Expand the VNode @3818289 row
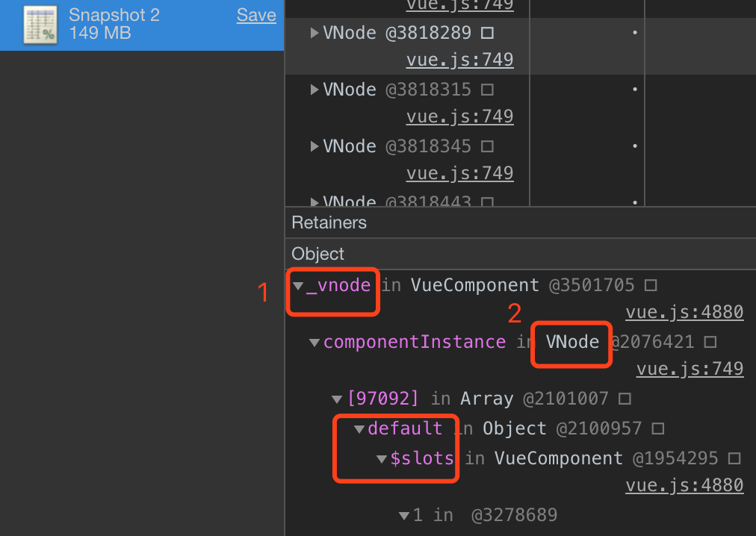The width and height of the screenshot is (756, 536). 315,33
